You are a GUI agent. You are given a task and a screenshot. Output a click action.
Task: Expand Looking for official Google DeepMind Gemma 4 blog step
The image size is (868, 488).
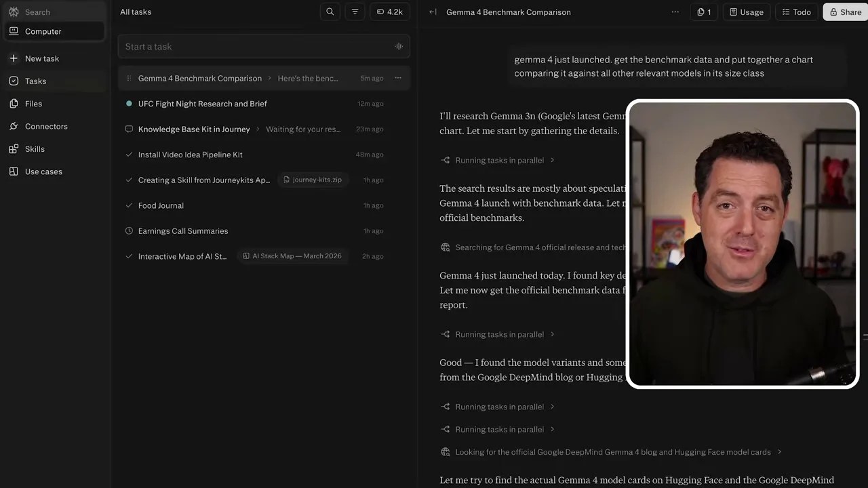point(611,452)
